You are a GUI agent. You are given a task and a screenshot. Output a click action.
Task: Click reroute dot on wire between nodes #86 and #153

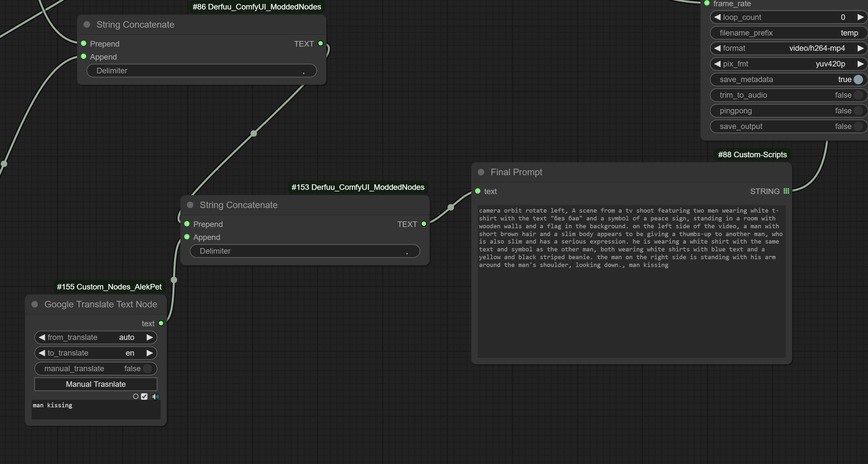[254, 134]
